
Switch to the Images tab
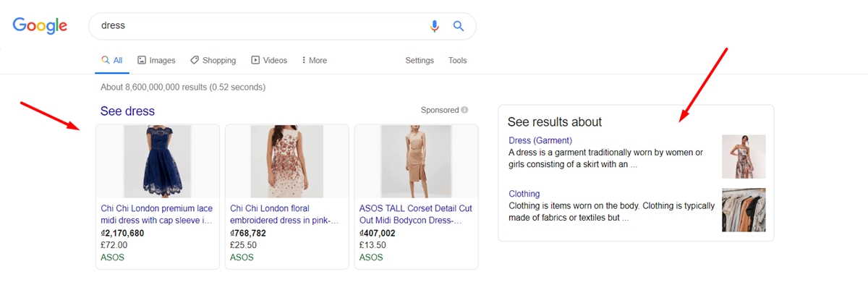click(x=156, y=61)
